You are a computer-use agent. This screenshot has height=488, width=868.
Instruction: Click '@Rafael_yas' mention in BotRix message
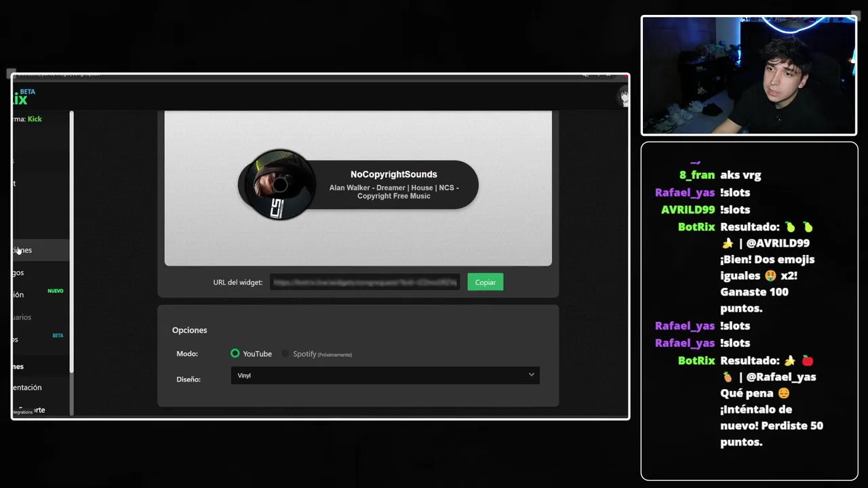pos(781,376)
